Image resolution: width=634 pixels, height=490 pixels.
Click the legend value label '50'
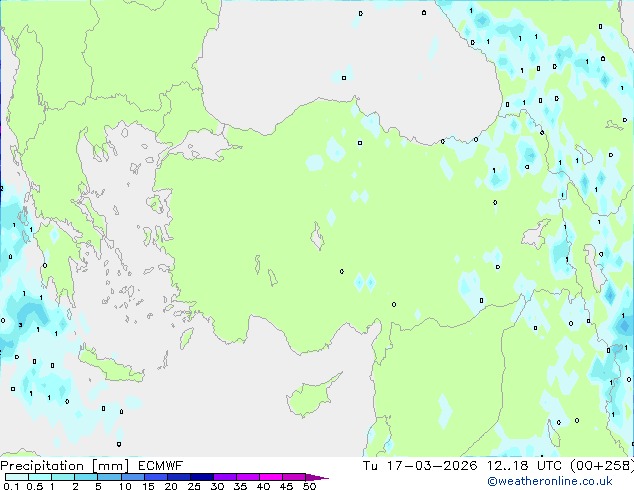click(310, 486)
